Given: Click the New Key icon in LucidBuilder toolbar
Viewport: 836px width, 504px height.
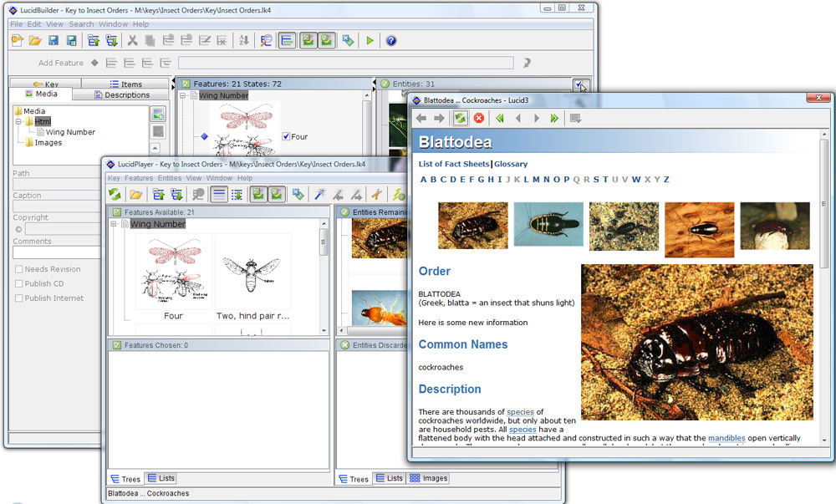Looking at the screenshot, I should [x=17, y=40].
